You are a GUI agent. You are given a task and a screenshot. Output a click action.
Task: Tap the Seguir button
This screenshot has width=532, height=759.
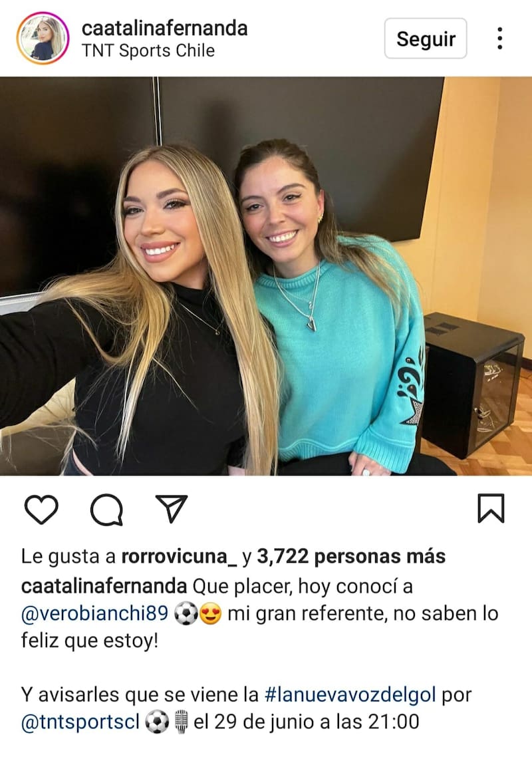pos(426,39)
